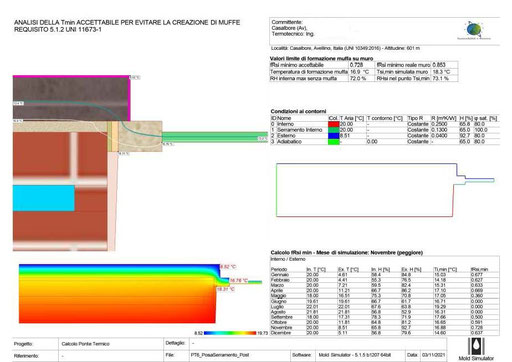The image size is (512, 362).
Task: Select the blue Esterno color swatch
Action: click(333, 136)
